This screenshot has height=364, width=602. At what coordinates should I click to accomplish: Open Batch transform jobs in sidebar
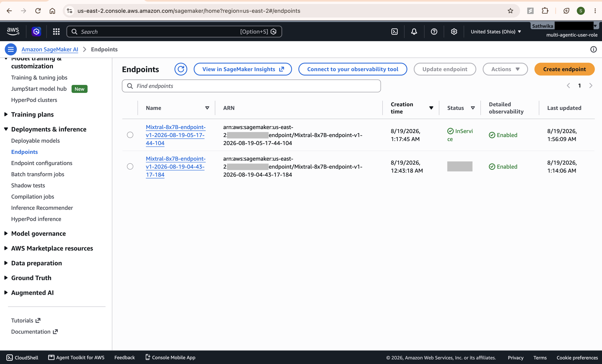tap(38, 174)
